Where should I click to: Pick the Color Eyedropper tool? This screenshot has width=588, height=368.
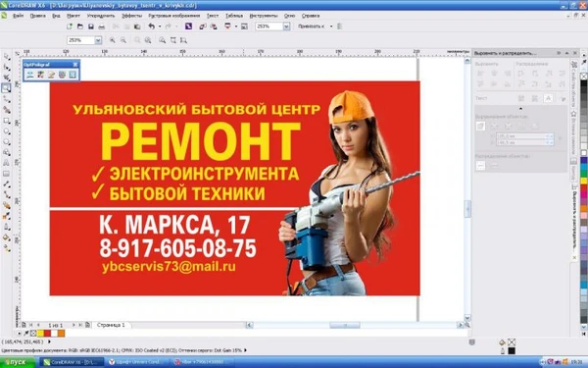pos(7,216)
